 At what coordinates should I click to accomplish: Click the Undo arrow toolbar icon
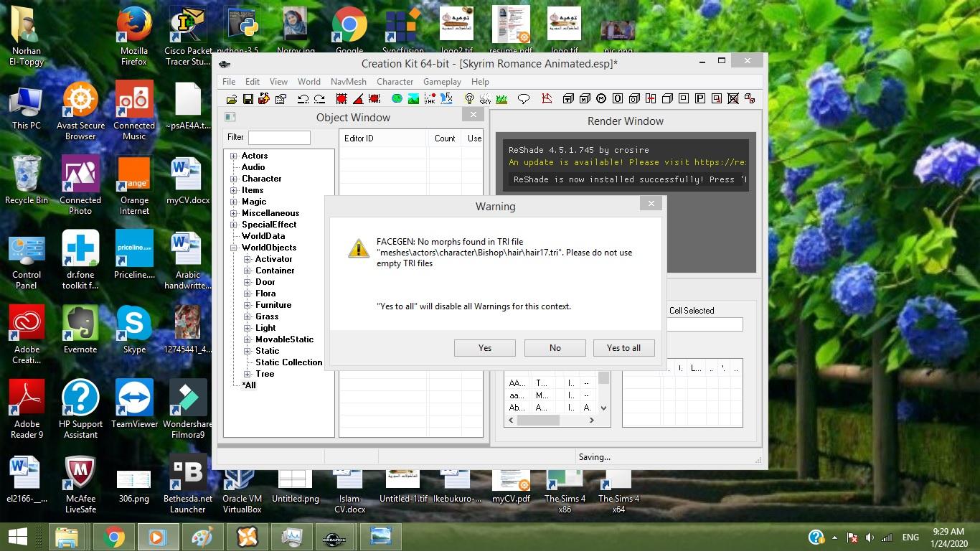click(x=303, y=99)
